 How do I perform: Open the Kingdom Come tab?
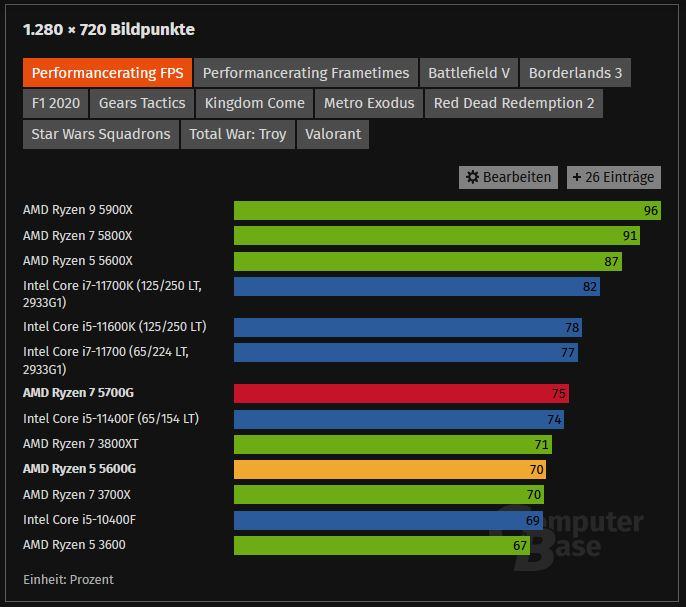tap(255, 103)
